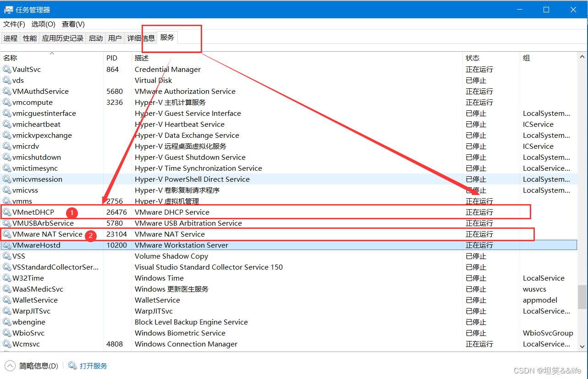Click the VMware NAT Service gear icon
The height and width of the screenshot is (379, 588).
coord(6,234)
